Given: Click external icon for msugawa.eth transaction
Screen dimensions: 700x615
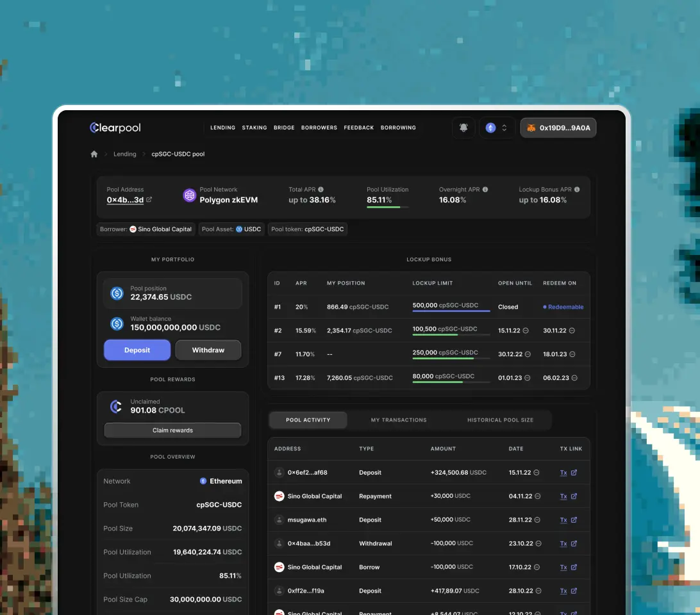Looking at the screenshot, I should click(x=574, y=520).
